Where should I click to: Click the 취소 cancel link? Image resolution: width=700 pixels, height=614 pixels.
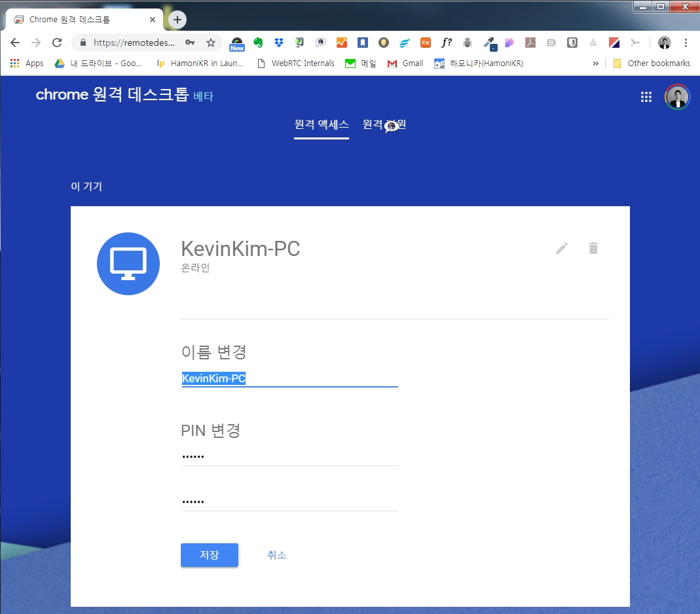tap(276, 555)
